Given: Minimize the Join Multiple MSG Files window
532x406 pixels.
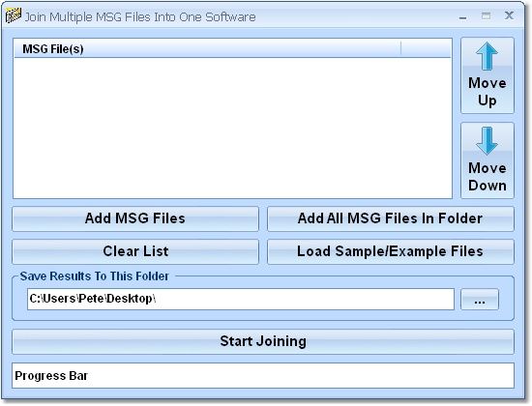Looking at the screenshot, I should 462,16.
